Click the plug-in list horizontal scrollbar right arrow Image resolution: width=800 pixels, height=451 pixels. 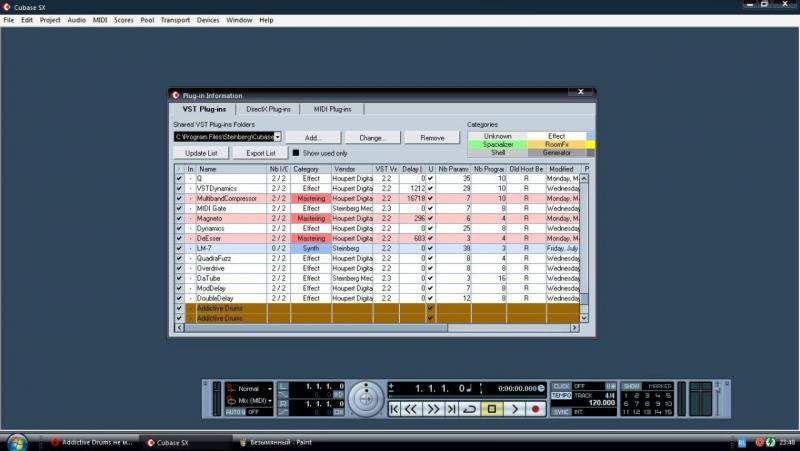[574, 328]
